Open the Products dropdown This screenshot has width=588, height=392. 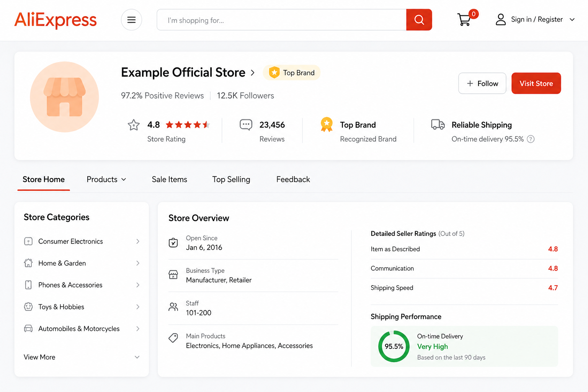(x=106, y=179)
